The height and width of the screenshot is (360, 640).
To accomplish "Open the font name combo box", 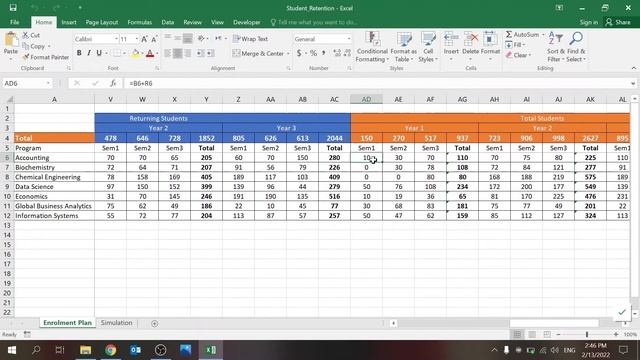I will (x=96, y=39).
